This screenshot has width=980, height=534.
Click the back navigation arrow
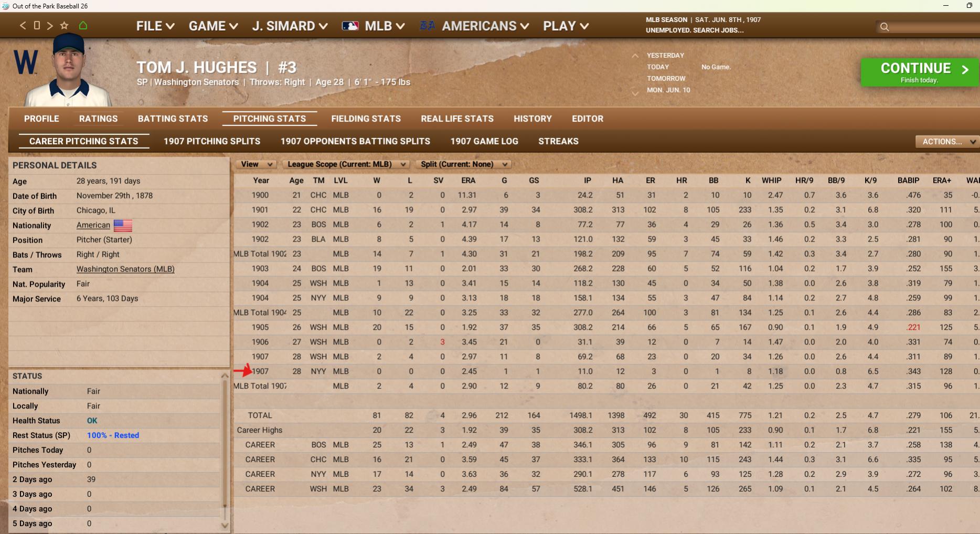pyautogui.click(x=23, y=26)
